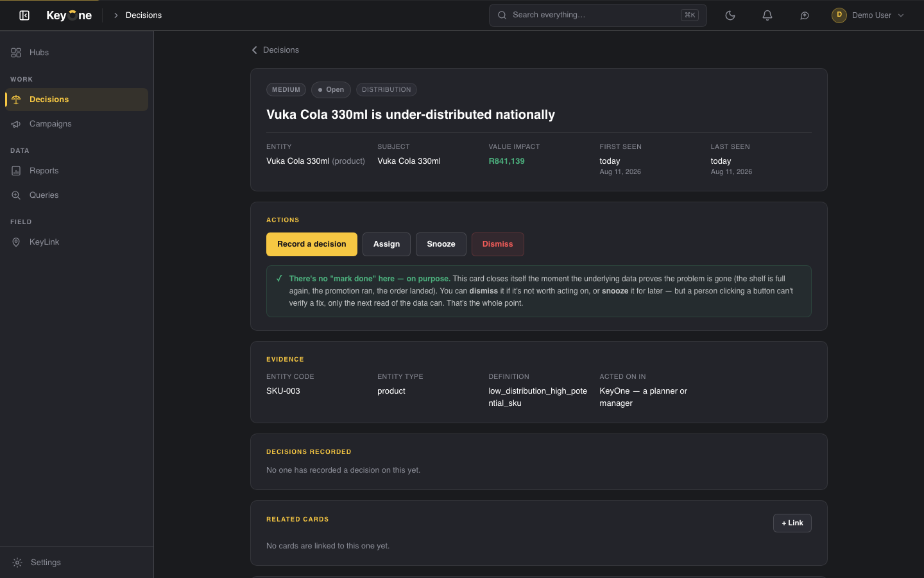Click the Decisions scales icon

16,100
